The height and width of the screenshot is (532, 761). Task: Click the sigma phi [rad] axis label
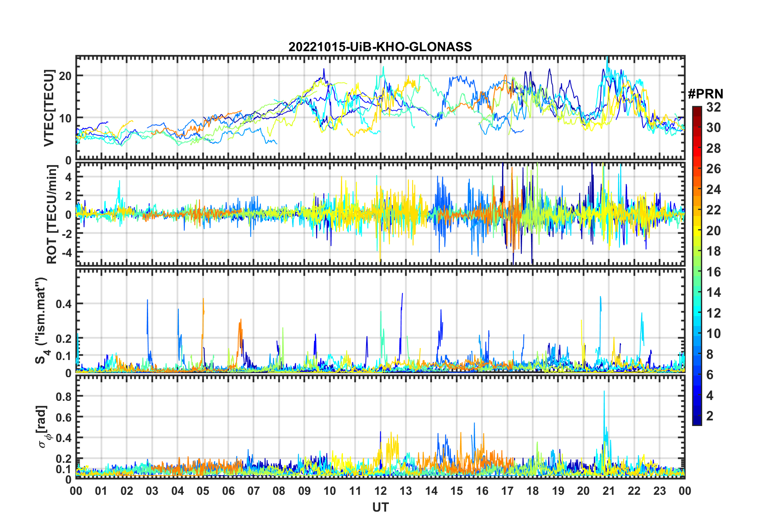coord(43,427)
